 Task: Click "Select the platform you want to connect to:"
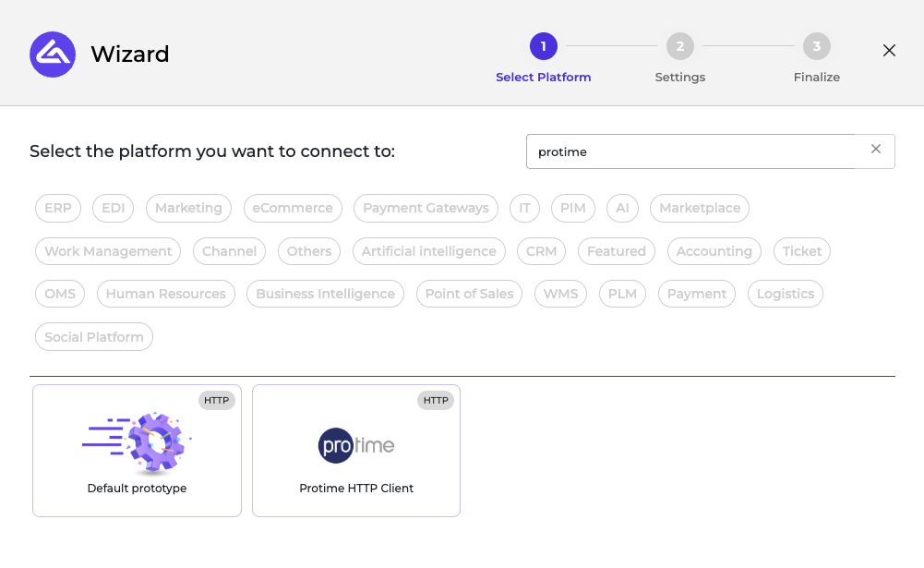[212, 151]
